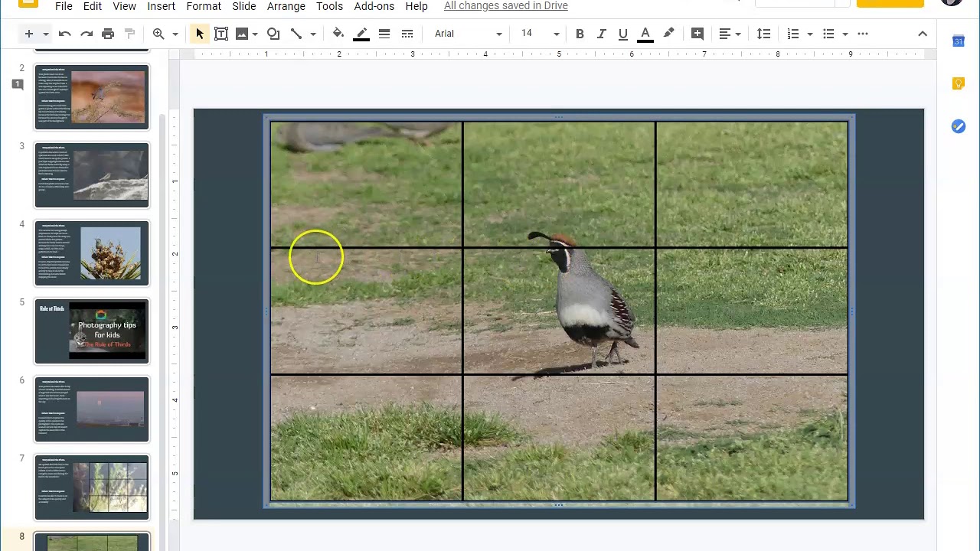Open the text alignment dropdown
This screenshot has height=551, width=980.
tap(730, 34)
